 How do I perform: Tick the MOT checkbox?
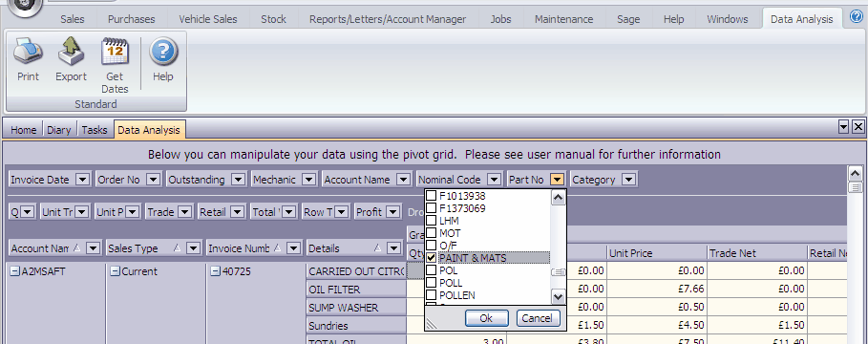(432, 233)
